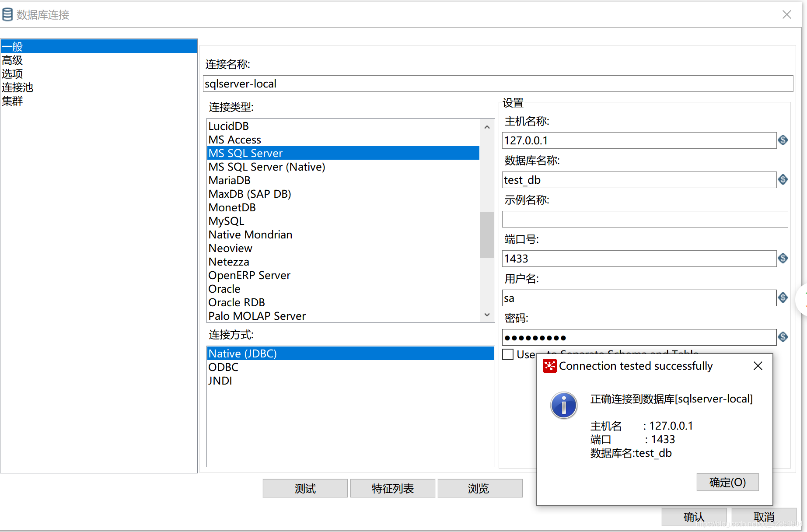
Task: Click the 确认 button
Action: pos(694,517)
